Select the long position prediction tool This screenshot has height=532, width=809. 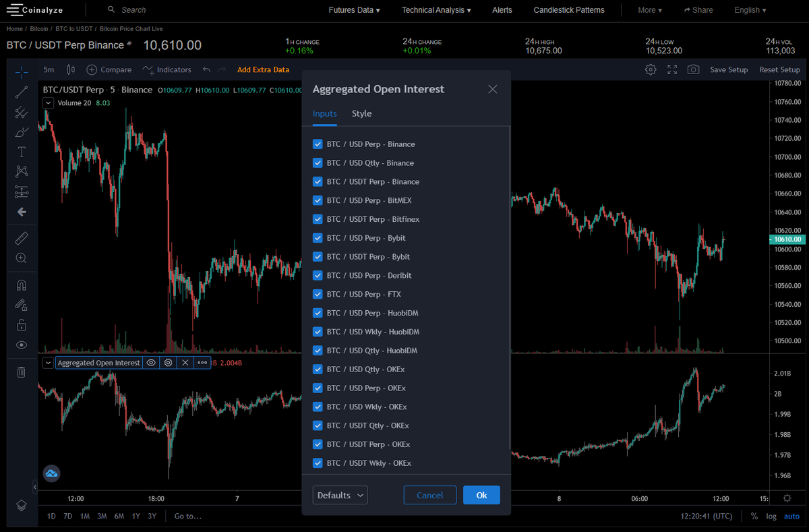tap(22, 191)
